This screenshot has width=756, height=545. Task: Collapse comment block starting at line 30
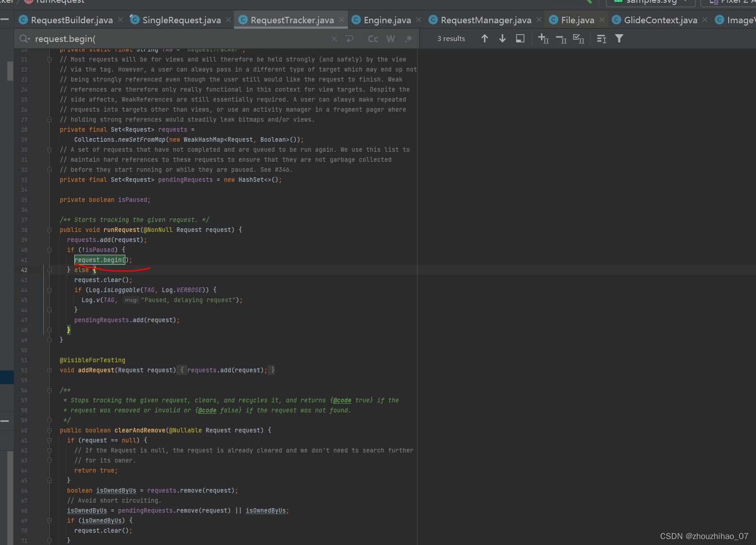[x=49, y=150]
